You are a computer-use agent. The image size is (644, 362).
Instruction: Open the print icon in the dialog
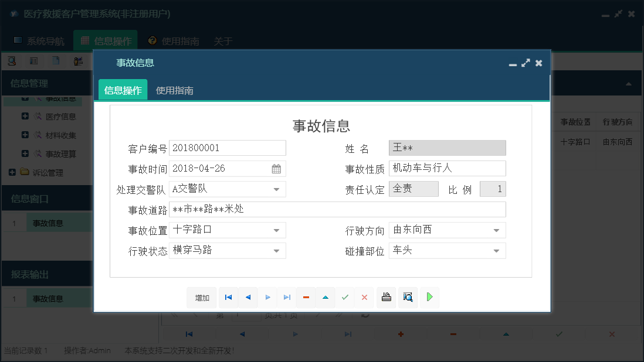386,297
